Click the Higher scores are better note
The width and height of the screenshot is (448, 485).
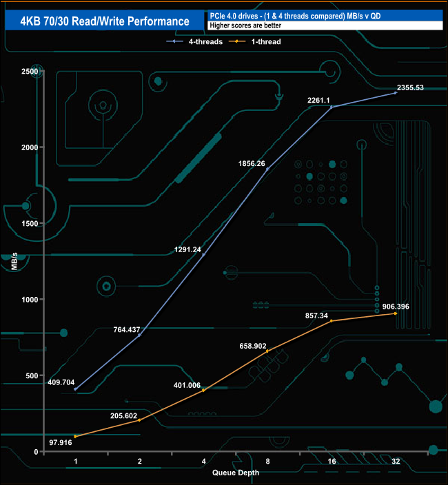coord(245,25)
